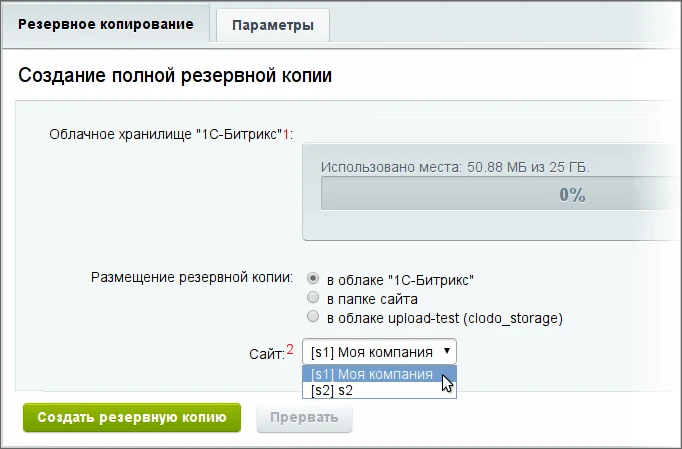Collapse the Сайт dropdown via its arrow
This screenshot has height=449, width=682.
pyautogui.click(x=447, y=351)
